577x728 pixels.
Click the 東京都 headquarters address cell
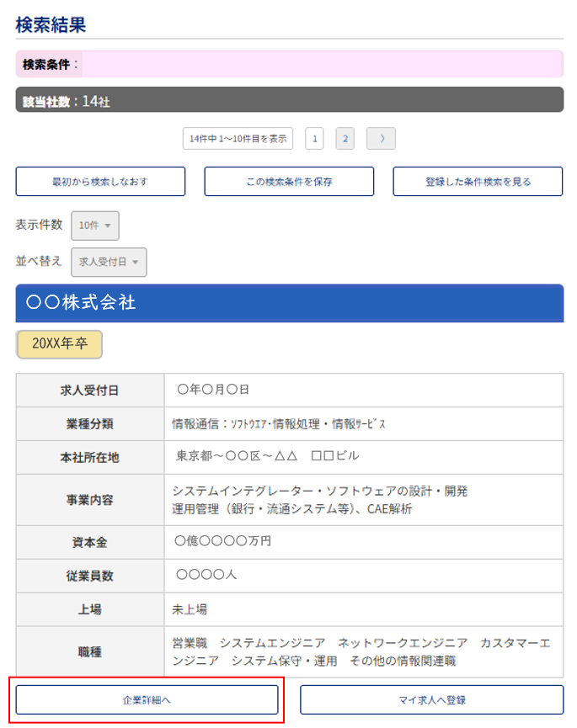click(x=266, y=456)
